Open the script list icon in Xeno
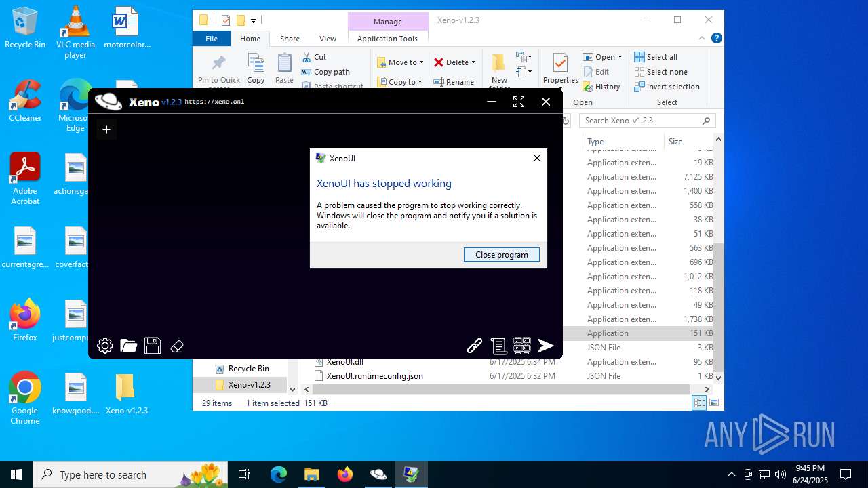This screenshot has height=488, width=868. pos(499,346)
